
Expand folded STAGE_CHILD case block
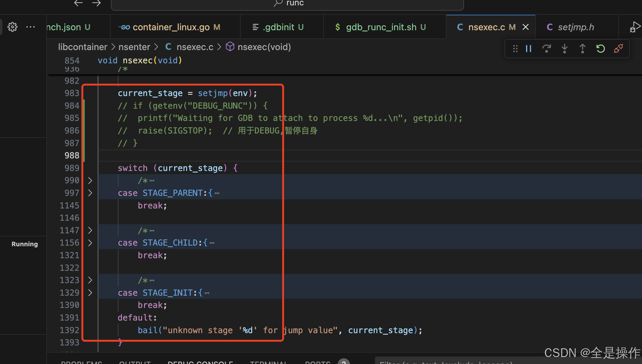(90, 243)
